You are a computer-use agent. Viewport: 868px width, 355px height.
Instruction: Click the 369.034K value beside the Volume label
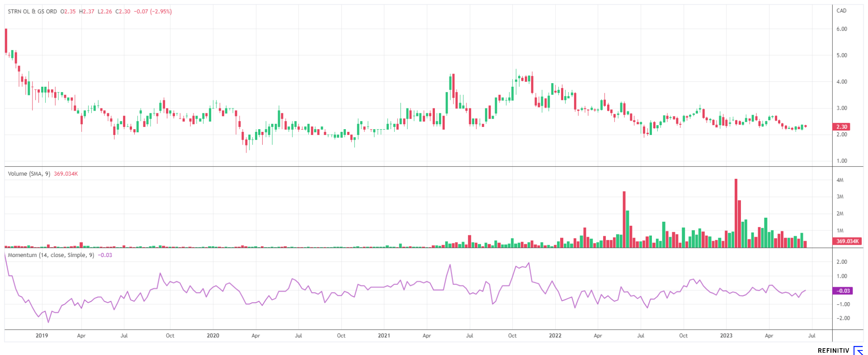point(66,173)
